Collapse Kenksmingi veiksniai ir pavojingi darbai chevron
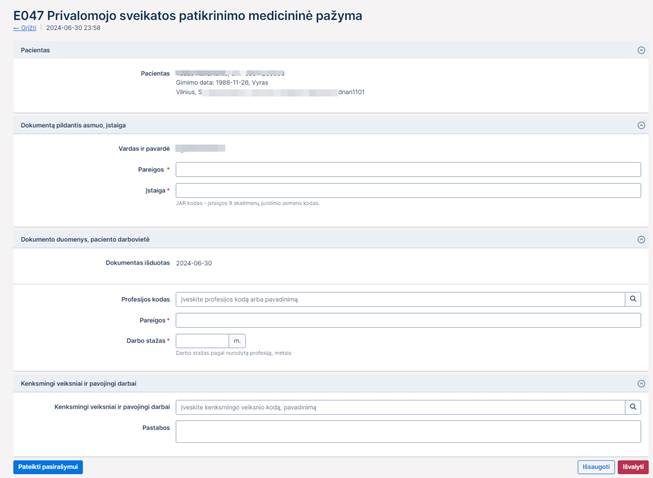The height and width of the screenshot is (478, 653). pos(641,383)
